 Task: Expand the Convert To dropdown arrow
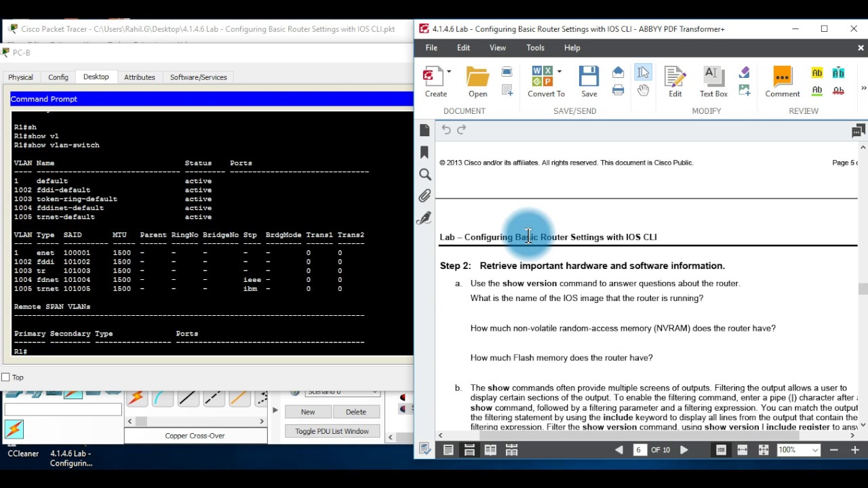(559, 71)
